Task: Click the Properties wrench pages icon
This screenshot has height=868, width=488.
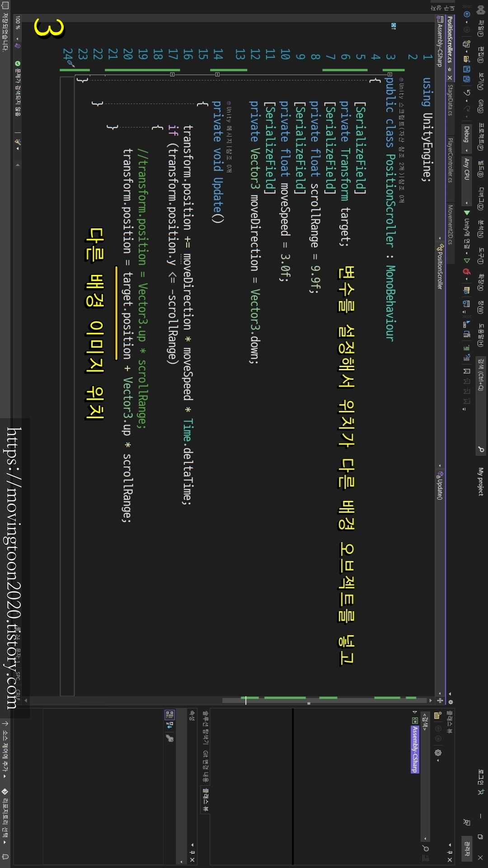Action: point(169,739)
